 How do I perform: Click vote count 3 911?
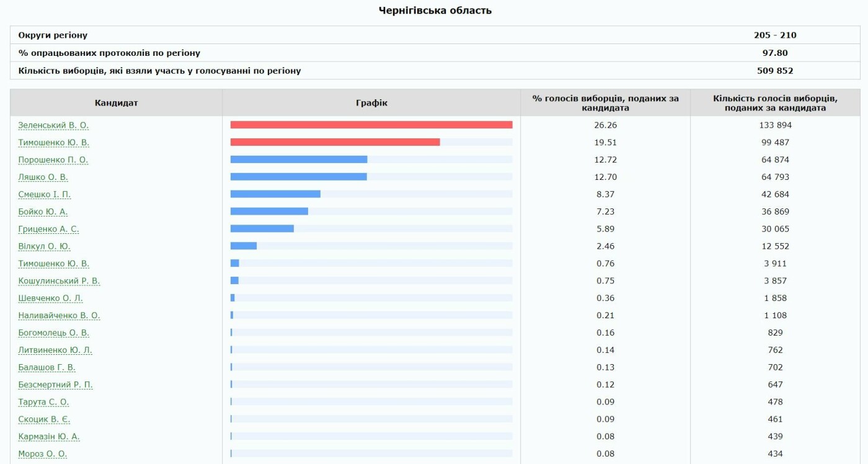[775, 264]
